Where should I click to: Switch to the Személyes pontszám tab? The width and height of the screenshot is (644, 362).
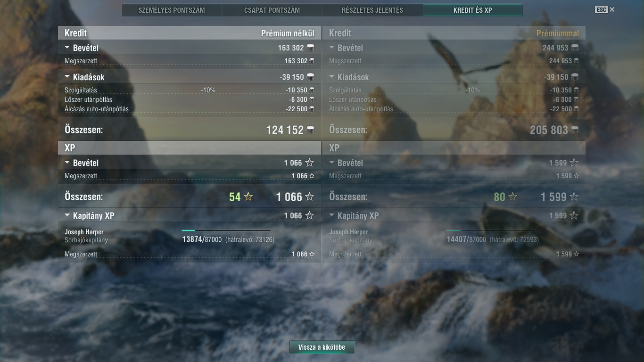coord(172,10)
